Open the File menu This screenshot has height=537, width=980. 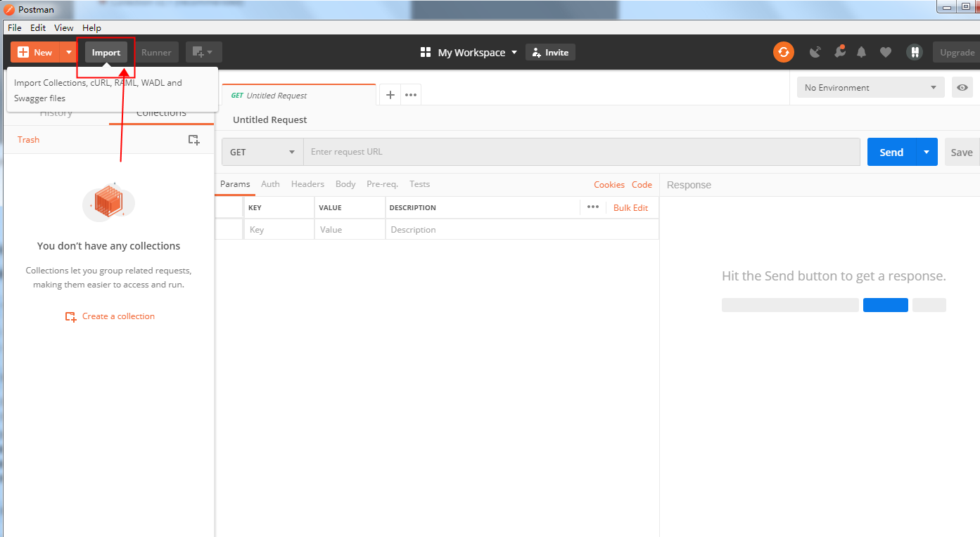[15, 28]
